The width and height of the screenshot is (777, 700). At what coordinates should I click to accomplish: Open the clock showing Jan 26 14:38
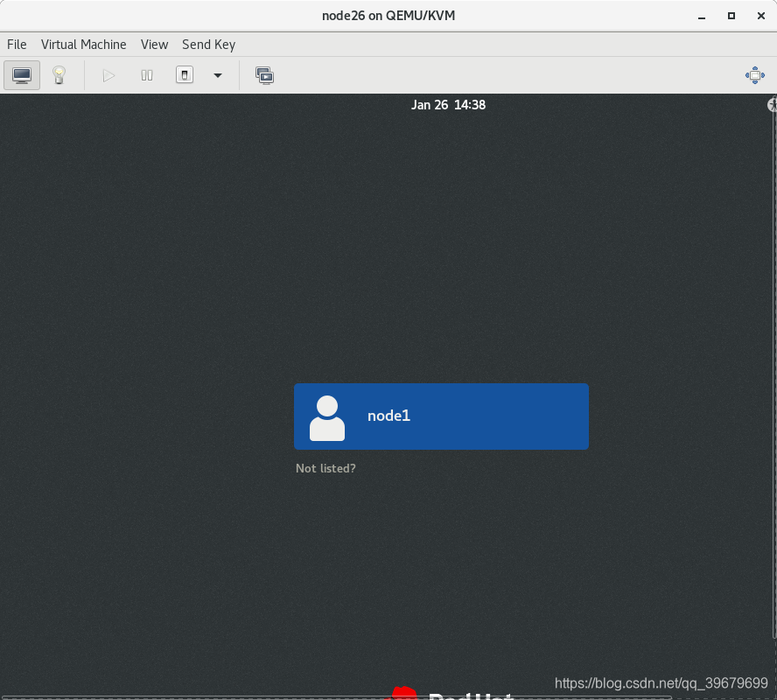coord(448,105)
